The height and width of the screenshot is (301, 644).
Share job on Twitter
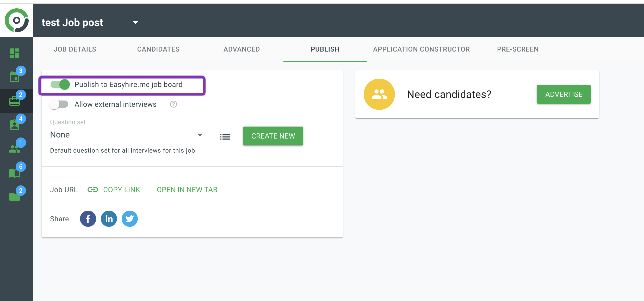[x=130, y=219]
